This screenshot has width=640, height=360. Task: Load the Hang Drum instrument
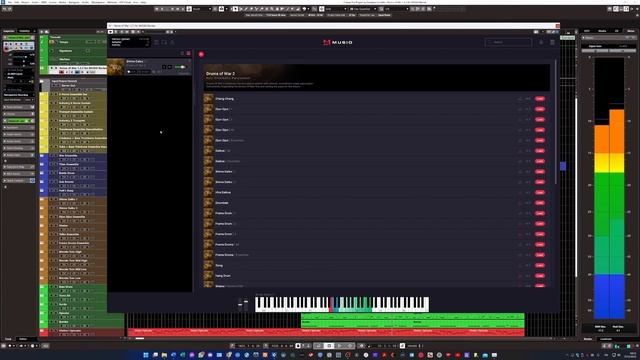coord(540,276)
